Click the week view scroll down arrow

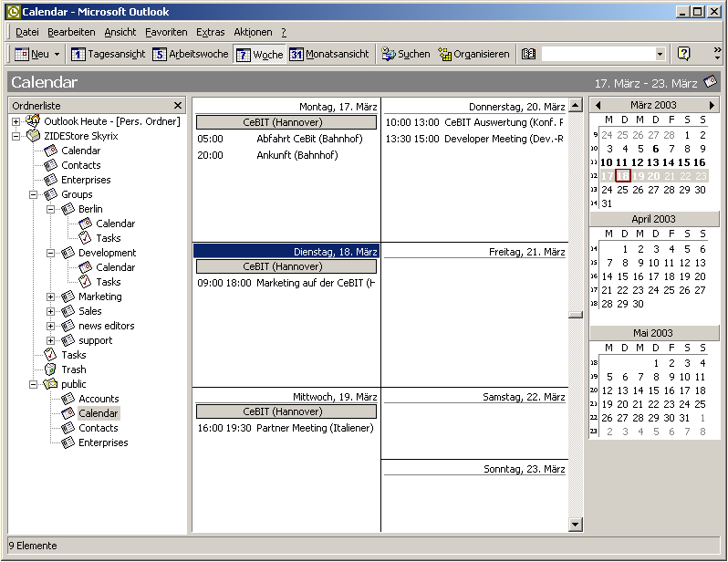click(576, 525)
